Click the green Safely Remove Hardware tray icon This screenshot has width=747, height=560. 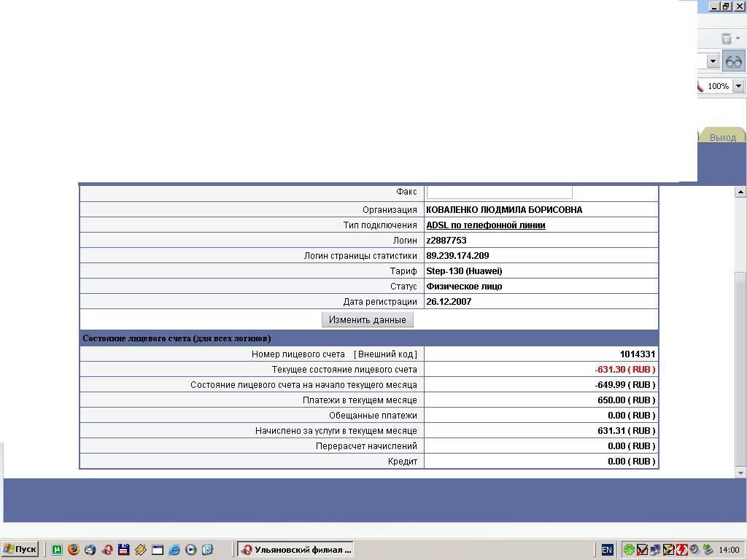[708, 550]
